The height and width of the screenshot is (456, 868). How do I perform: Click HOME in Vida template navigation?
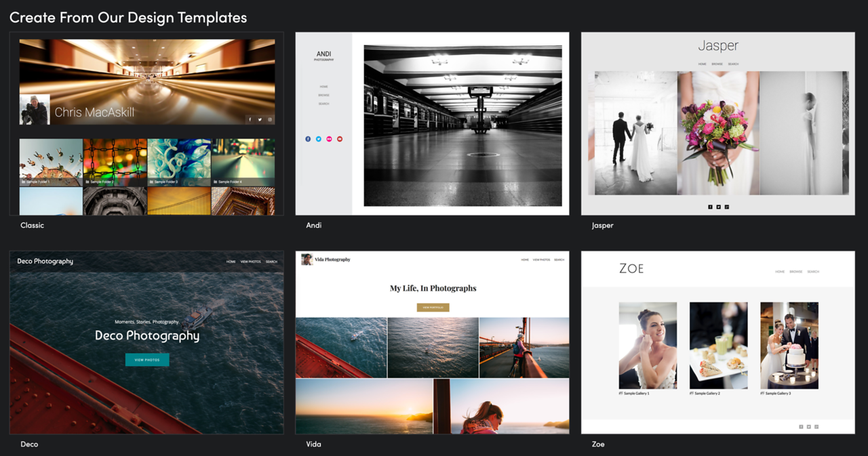[525, 260]
